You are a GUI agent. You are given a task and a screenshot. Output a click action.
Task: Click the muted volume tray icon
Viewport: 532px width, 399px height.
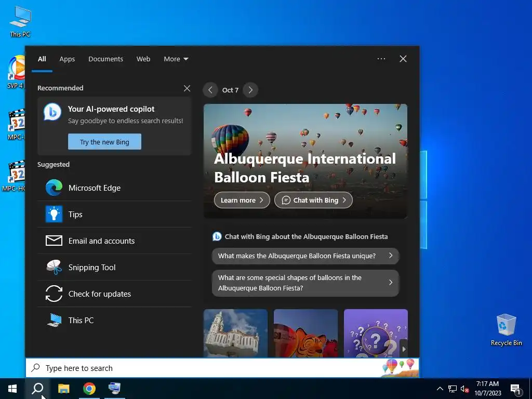[464, 389]
